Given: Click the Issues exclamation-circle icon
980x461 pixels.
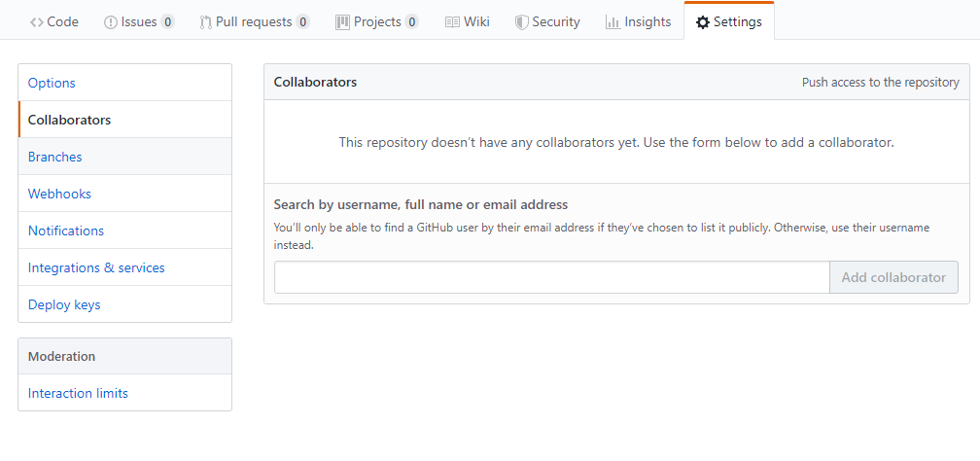Looking at the screenshot, I should coord(111,21).
